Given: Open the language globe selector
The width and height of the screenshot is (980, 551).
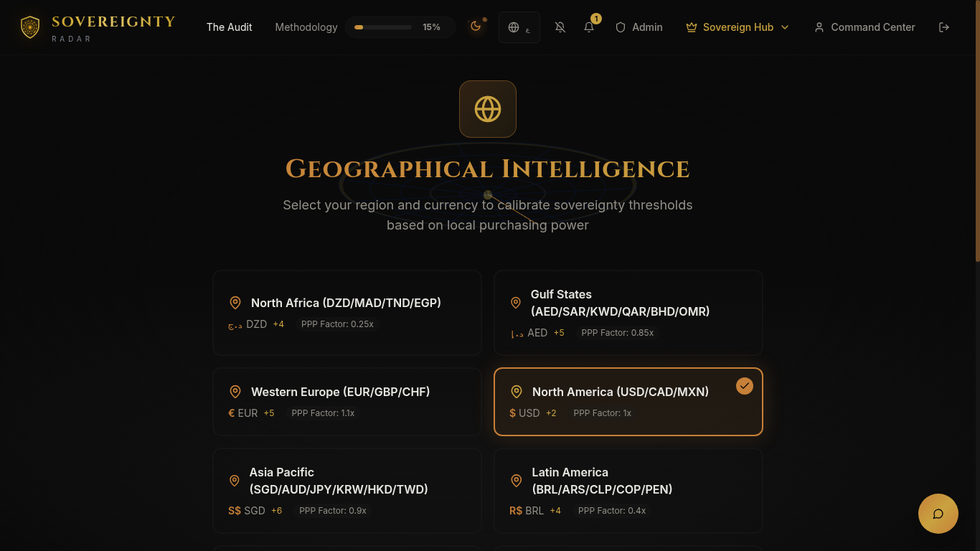Looking at the screenshot, I should 513,27.
